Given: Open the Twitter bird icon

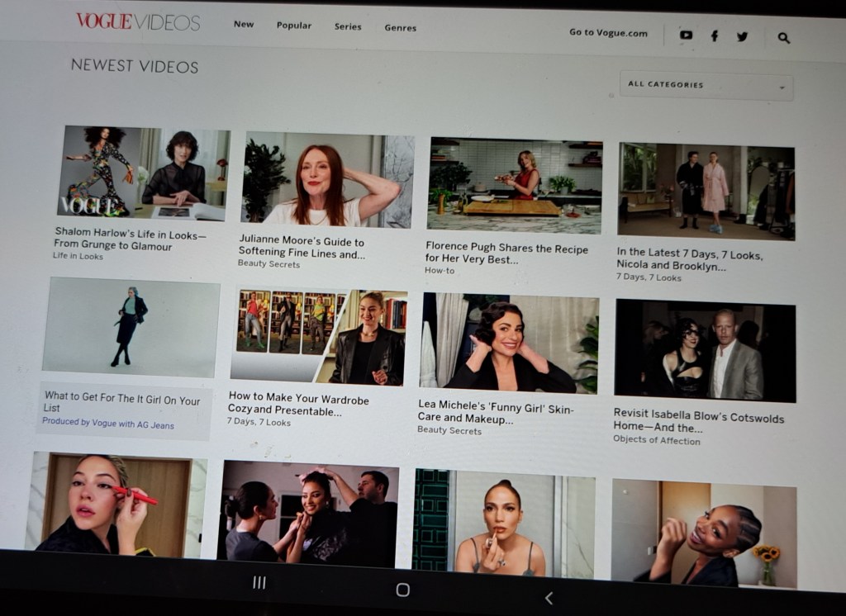Looking at the screenshot, I should click(742, 36).
